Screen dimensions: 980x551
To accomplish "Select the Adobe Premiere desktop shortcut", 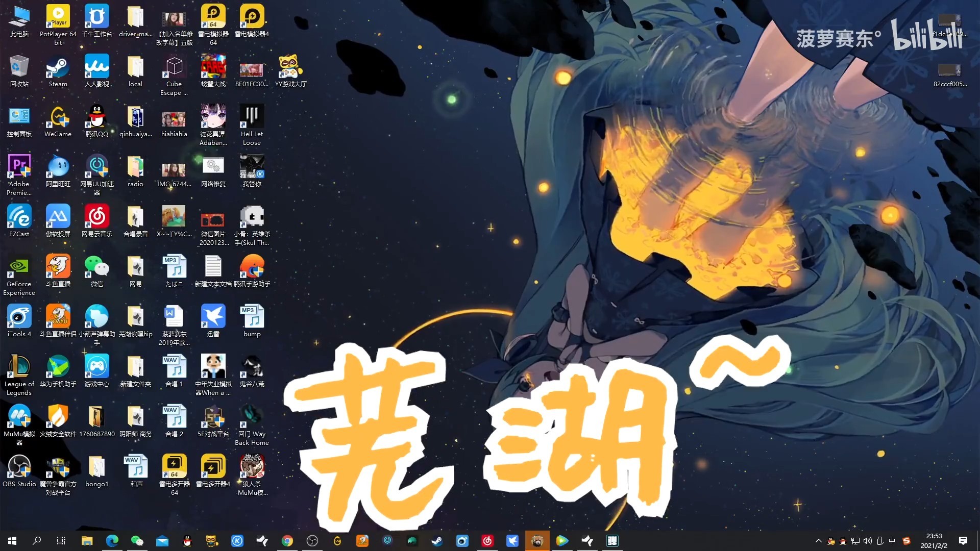I will click(19, 174).
